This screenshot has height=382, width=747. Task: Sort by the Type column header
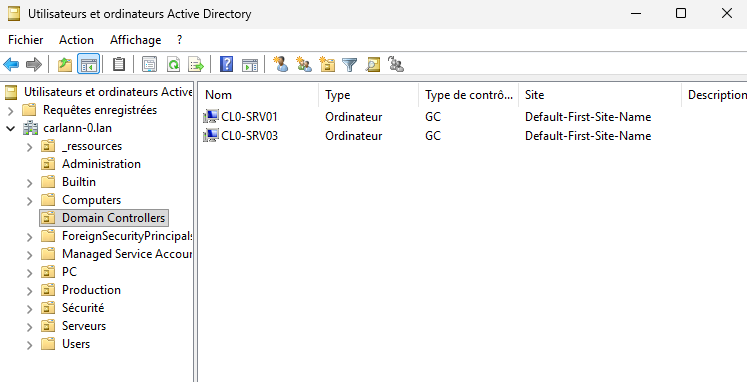pyautogui.click(x=369, y=95)
